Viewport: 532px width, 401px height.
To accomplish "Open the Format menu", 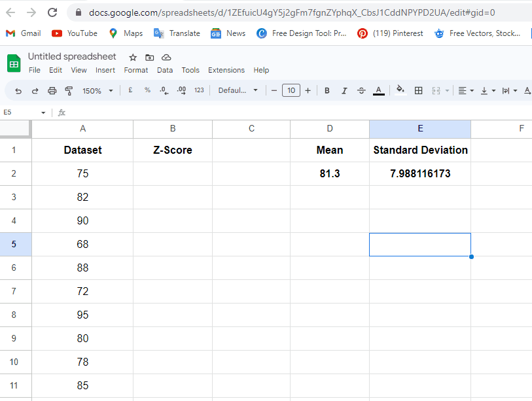I will tap(136, 70).
